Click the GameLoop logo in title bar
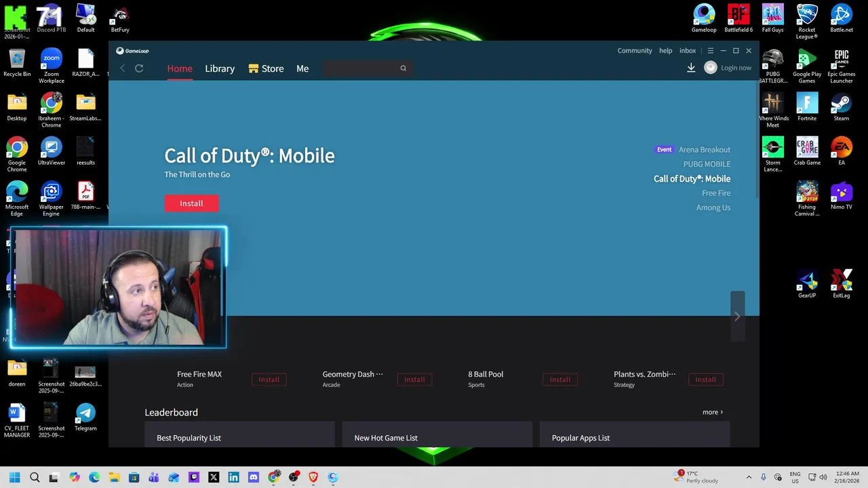 [x=132, y=51]
